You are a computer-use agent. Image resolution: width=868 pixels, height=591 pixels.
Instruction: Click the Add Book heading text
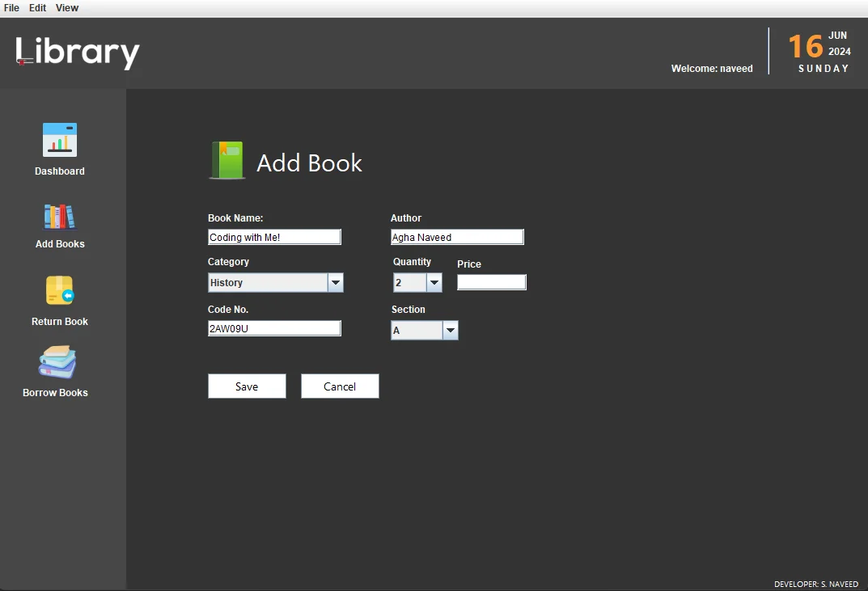pyautogui.click(x=309, y=163)
